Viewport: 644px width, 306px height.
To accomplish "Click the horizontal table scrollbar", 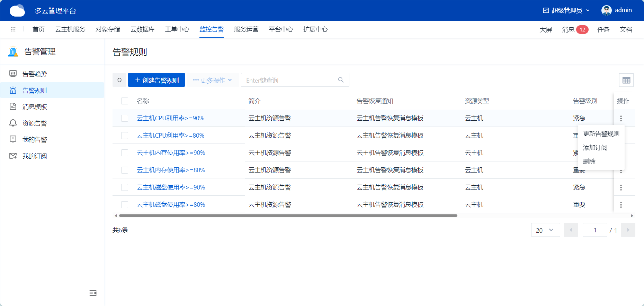I will tap(288, 215).
